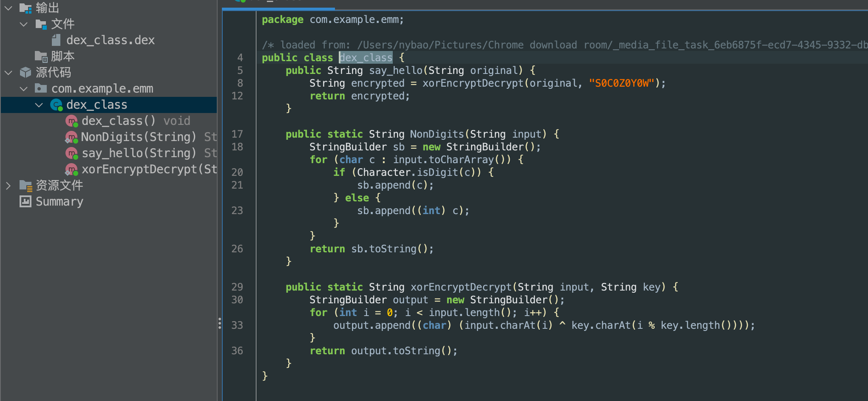Click line number 33 in the gutter
This screenshot has width=868, height=401.
point(237,325)
